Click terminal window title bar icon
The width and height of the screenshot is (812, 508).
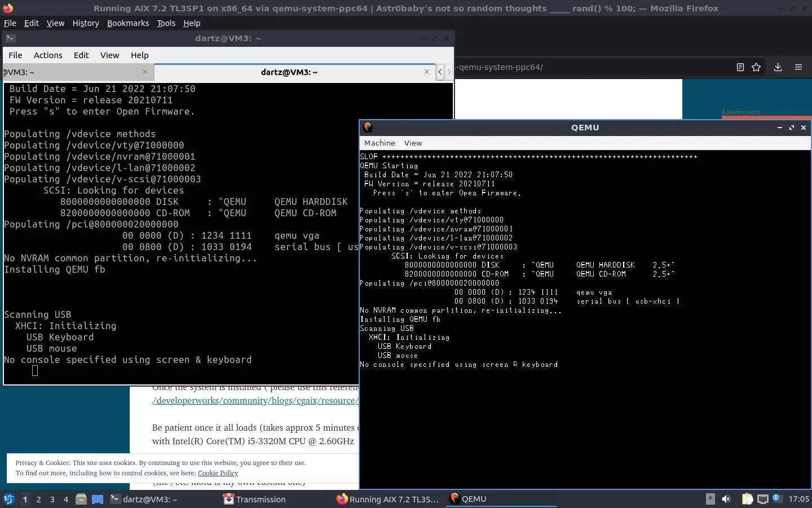(11, 38)
